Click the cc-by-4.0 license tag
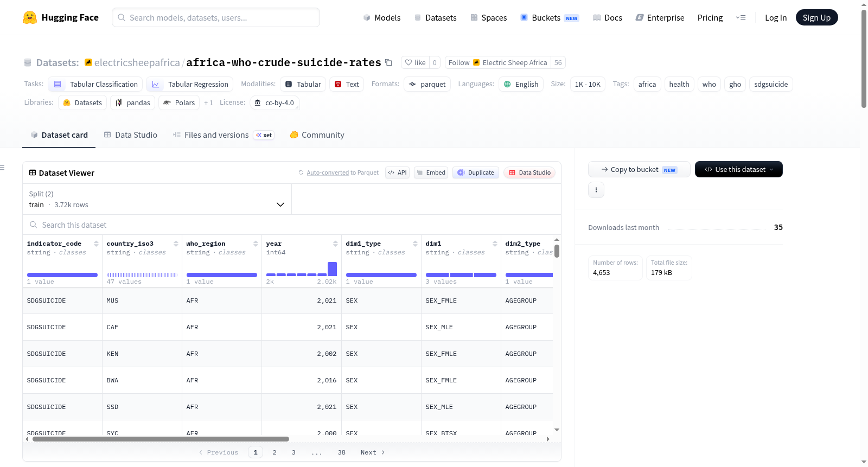 [275, 103]
